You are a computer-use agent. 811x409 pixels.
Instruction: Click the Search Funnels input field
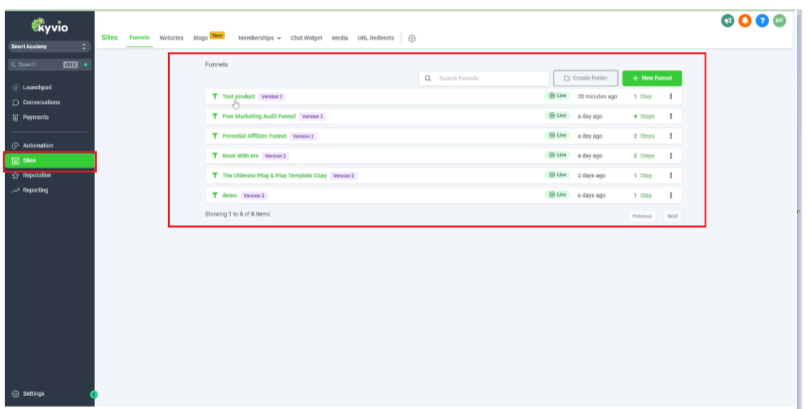[485, 78]
